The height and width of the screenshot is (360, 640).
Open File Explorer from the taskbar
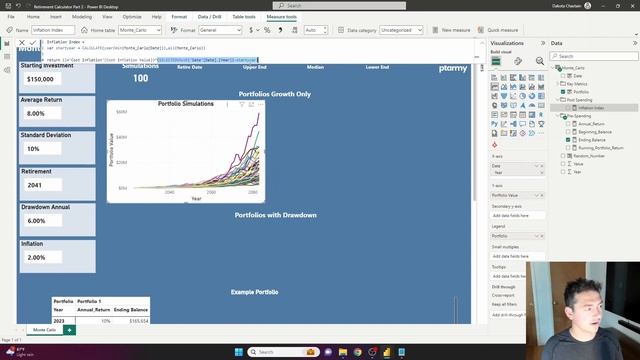343,352
